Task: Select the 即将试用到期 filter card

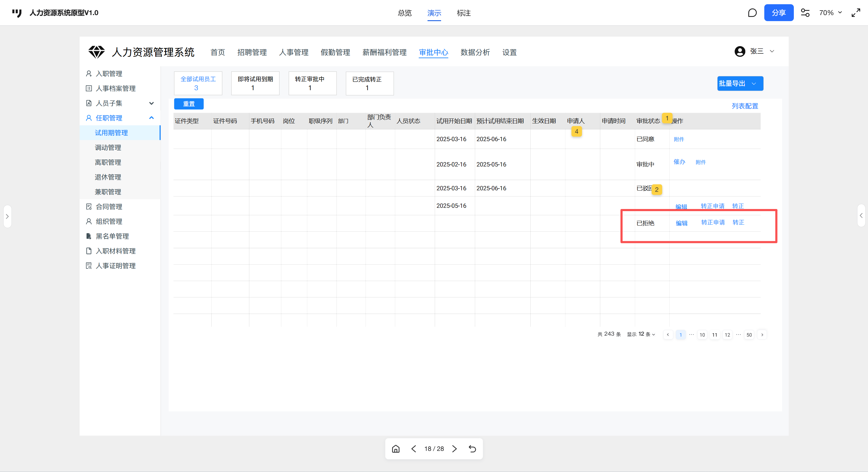Action: (x=255, y=83)
